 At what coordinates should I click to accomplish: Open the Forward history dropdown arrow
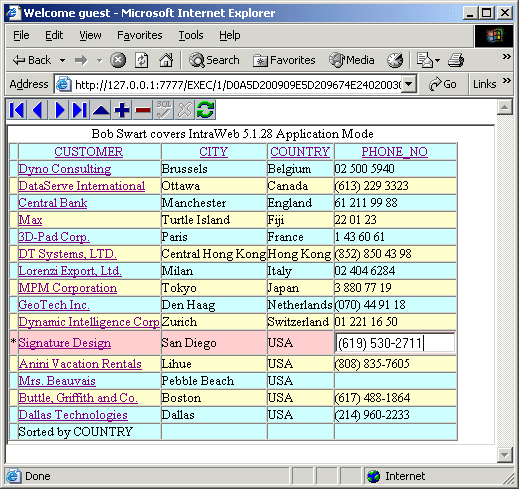click(99, 61)
